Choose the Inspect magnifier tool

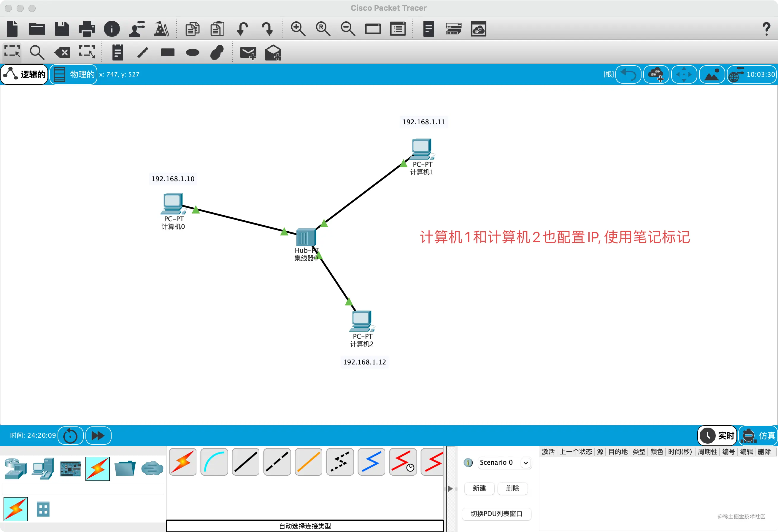pyautogui.click(x=37, y=52)
